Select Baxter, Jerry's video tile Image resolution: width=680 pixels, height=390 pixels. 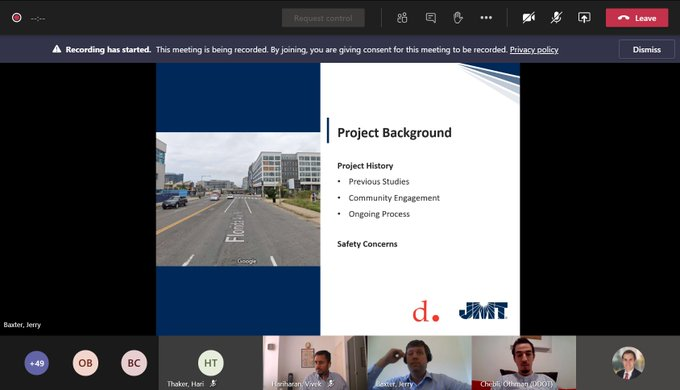click(419, 363)
